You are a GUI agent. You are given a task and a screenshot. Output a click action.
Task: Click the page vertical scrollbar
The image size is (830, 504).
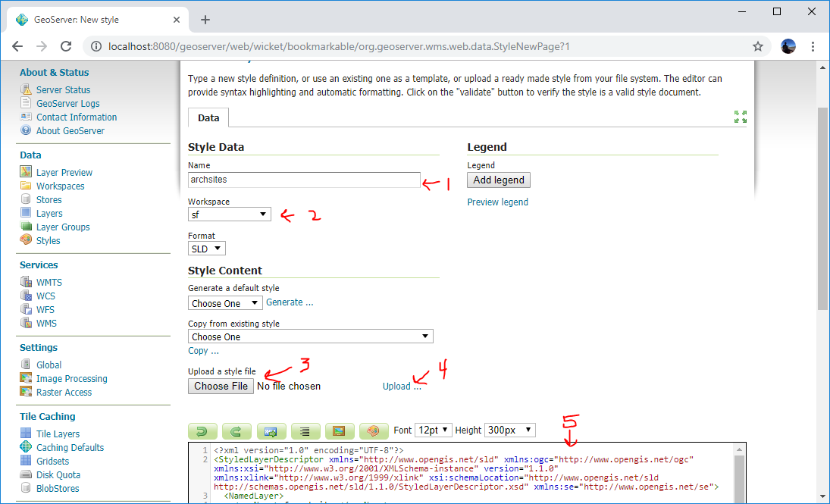pos(822,208)
